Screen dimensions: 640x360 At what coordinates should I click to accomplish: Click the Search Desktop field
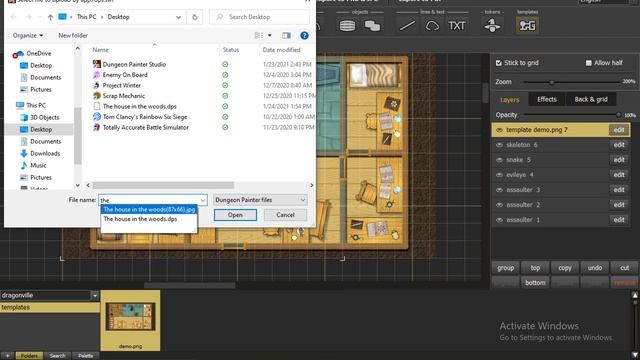260,17
